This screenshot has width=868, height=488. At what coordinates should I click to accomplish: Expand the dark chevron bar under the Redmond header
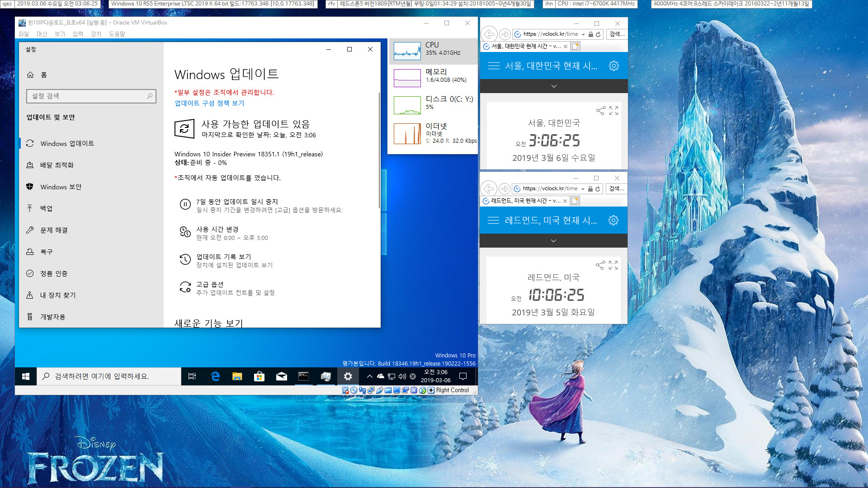pos(553,241)
